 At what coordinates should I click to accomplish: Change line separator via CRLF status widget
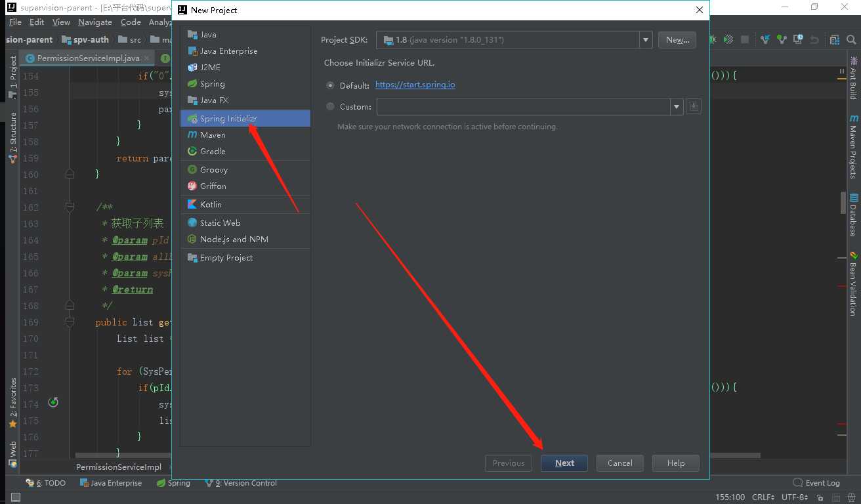pos(763,497)
